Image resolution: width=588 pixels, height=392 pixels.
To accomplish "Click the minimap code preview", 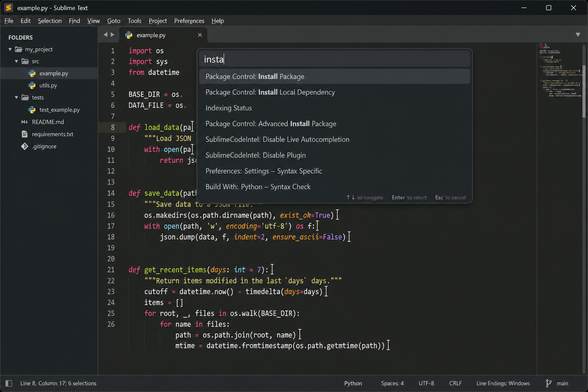I will pos(560,70).
